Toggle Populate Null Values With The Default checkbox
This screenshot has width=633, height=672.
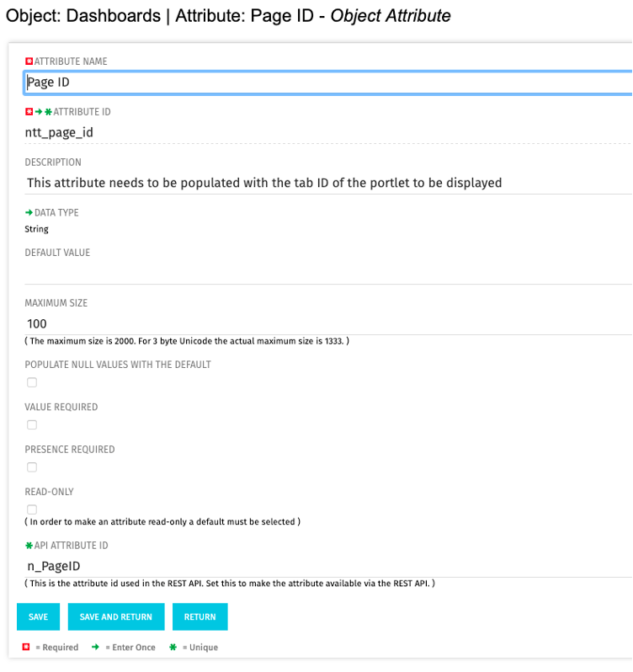(32, 382)
